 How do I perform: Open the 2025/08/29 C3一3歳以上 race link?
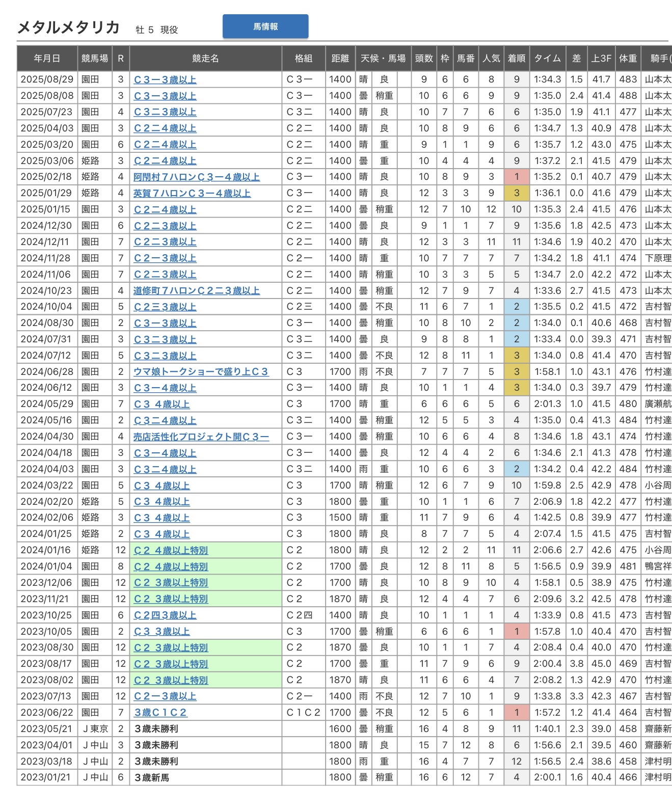[x=165, y=80]
